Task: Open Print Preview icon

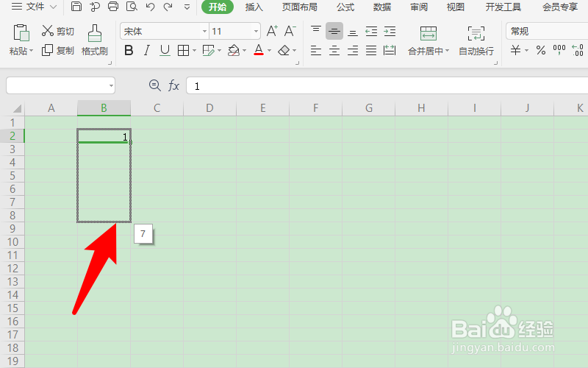Action: 132,7
